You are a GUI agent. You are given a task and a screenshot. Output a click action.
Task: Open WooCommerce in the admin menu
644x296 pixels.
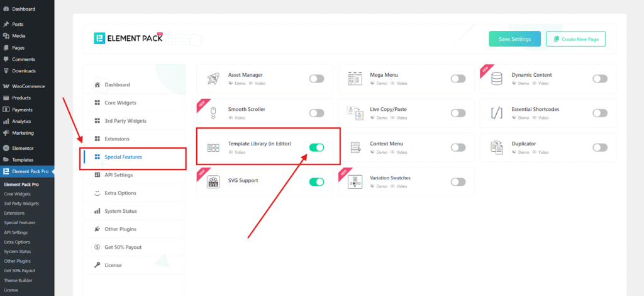point(27,86)
